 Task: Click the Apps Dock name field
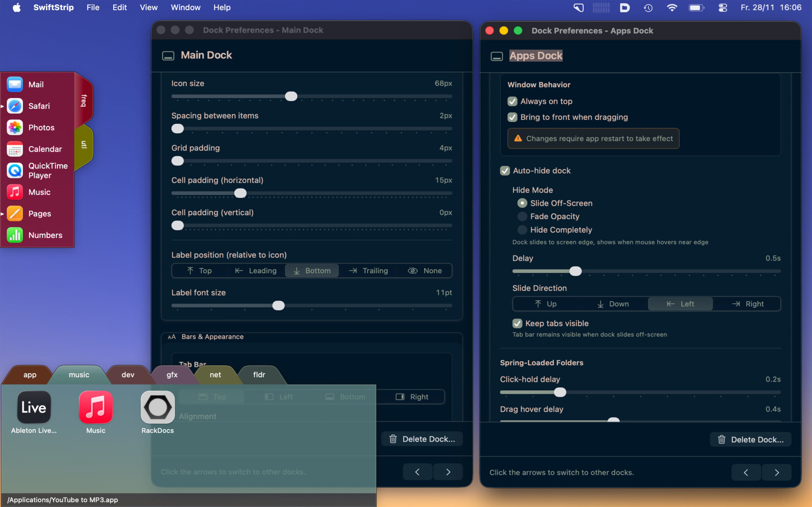click(x=535, y=56)
